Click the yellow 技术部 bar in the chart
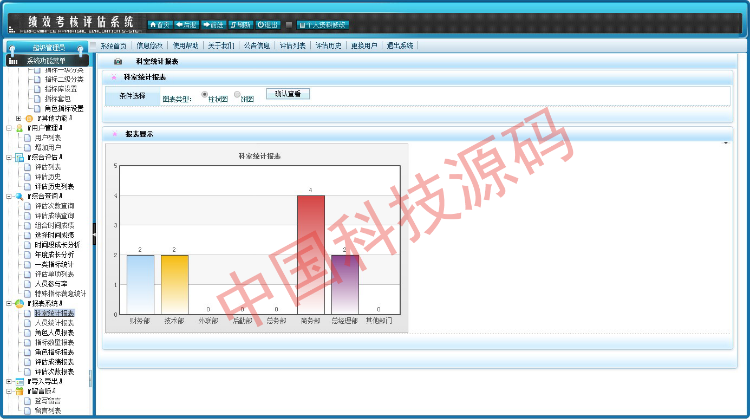750x420 pixels. click(x=175, y=285)
